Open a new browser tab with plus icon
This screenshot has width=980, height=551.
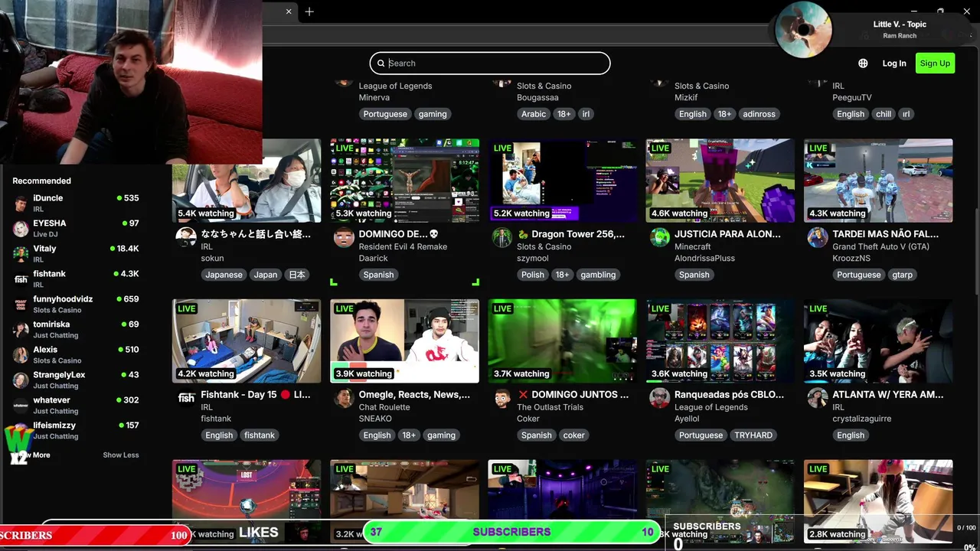click(x=309, y=11)
